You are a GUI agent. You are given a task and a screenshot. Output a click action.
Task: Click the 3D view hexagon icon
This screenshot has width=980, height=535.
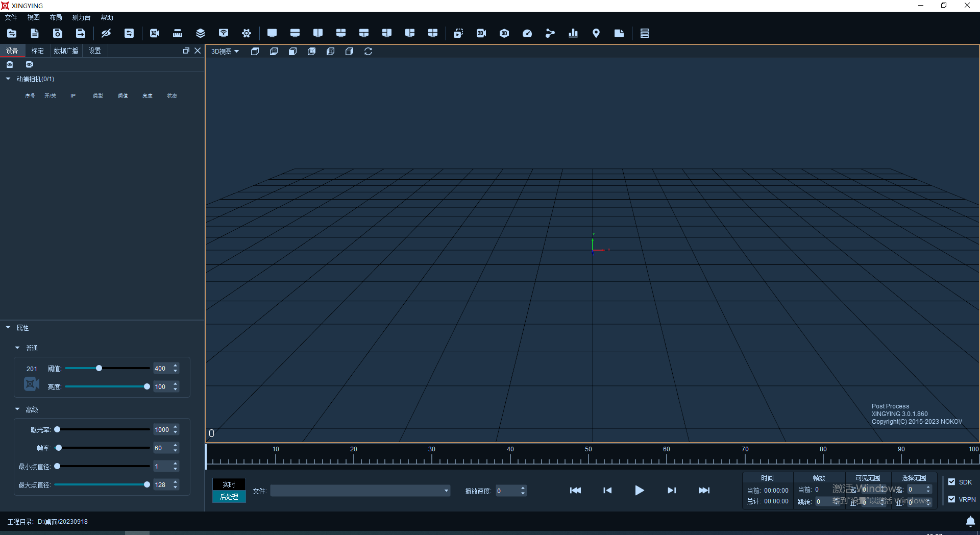504,33
